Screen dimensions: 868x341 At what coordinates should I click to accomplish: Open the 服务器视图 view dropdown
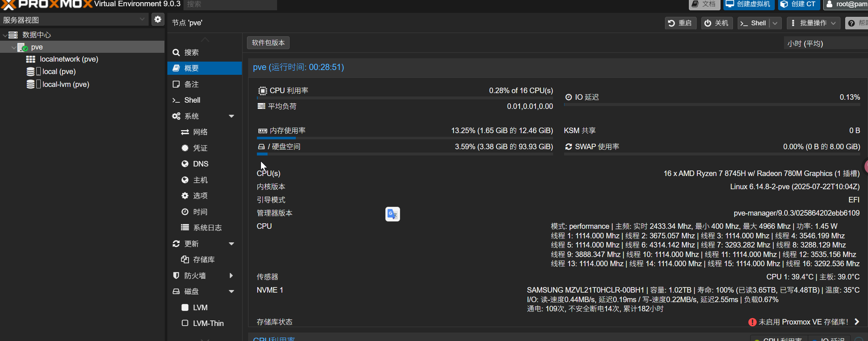[x=74, y=20]
